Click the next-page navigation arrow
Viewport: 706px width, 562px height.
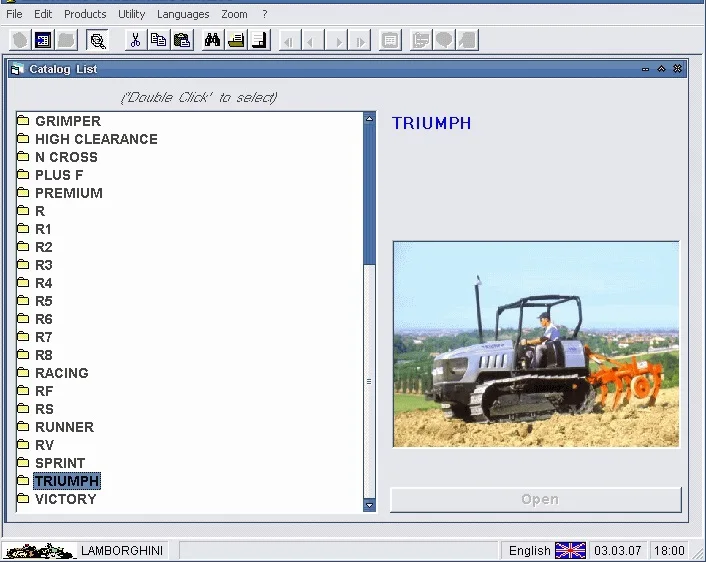pyautogui.click(x=336, y=41)
